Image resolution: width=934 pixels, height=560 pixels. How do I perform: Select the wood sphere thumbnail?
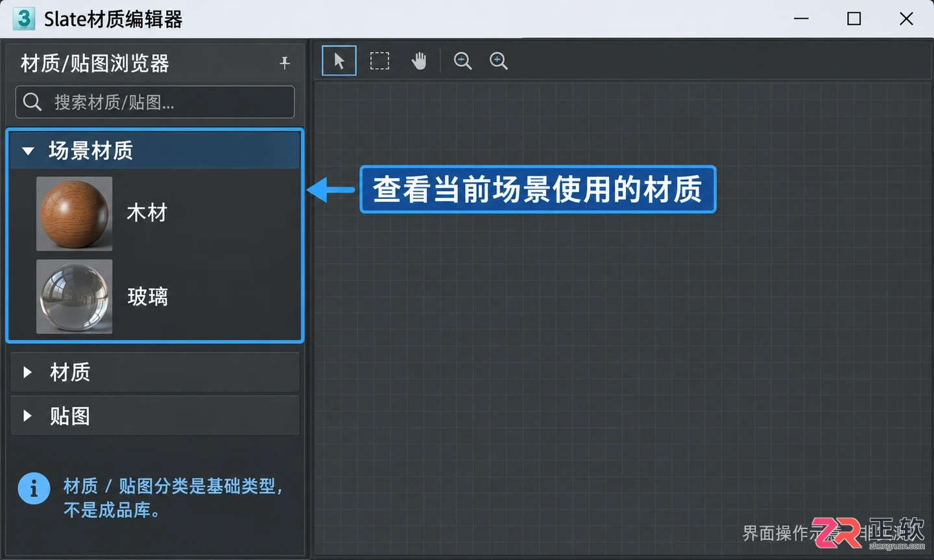74,213
